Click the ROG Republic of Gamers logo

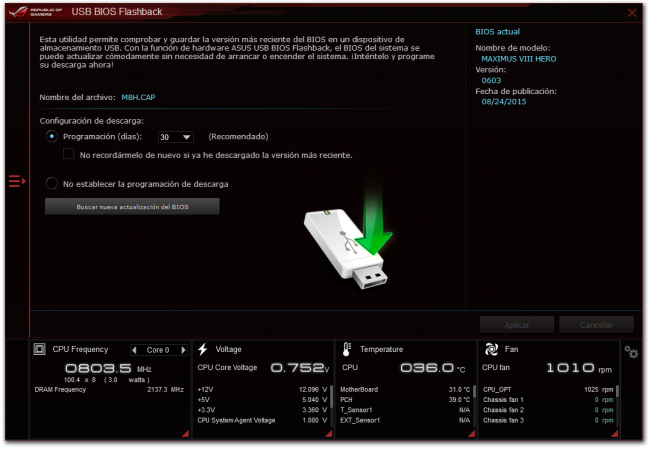[x=35, y=12]
